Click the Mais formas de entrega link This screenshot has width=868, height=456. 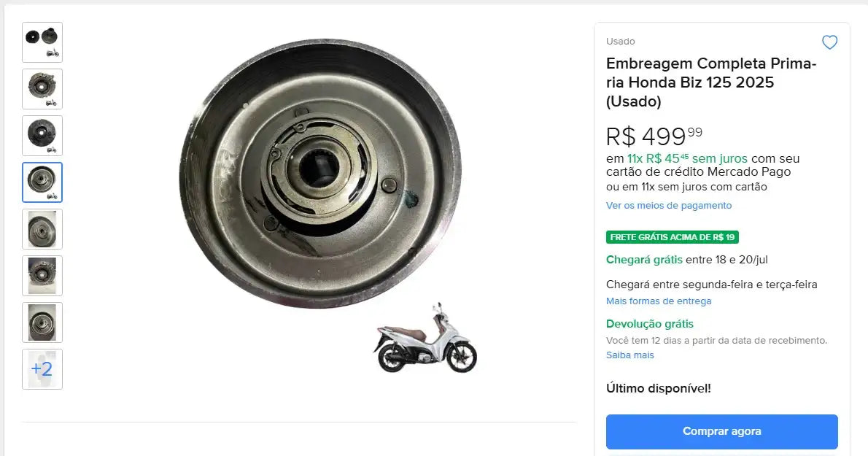[x=658, y=301]
